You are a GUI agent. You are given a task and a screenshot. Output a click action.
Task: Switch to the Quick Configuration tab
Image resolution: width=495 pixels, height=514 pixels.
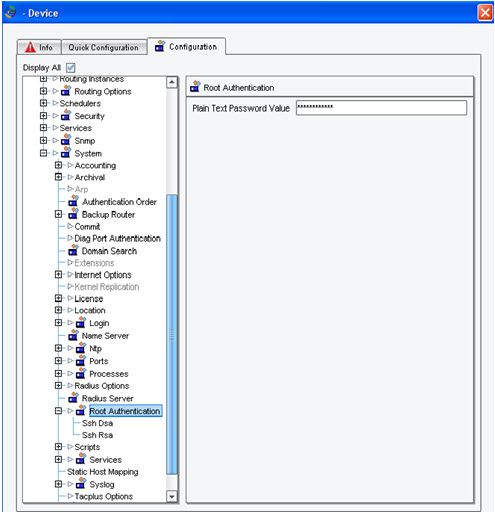[x=104, y=47]
